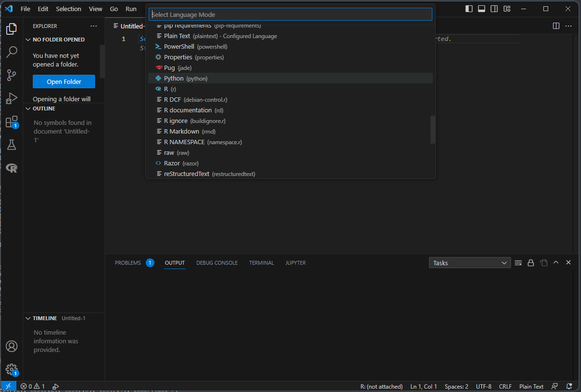581x392 pixels.
Task: Switch to the TERMINAL tab
Action: pos(261,263)
